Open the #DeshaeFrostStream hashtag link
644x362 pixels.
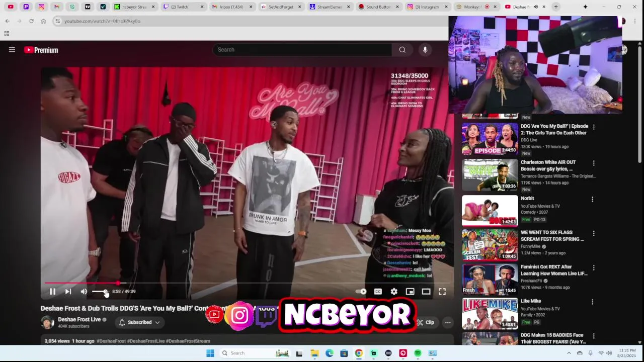pyautogui.click(x=188, y=341)
